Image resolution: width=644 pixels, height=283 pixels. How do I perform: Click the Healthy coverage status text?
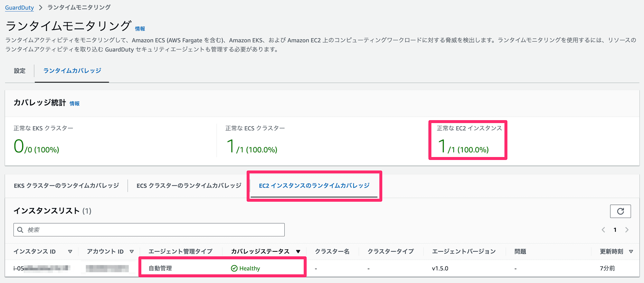(x=250, y=268)
